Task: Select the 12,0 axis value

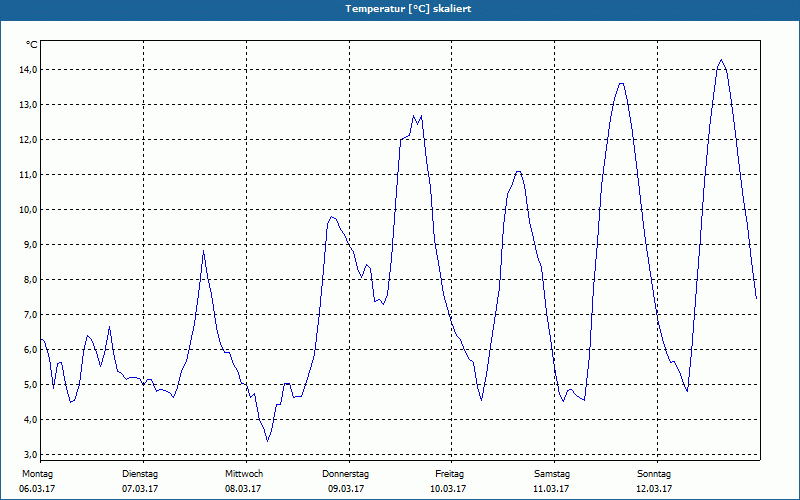Action: click(28, 140)
